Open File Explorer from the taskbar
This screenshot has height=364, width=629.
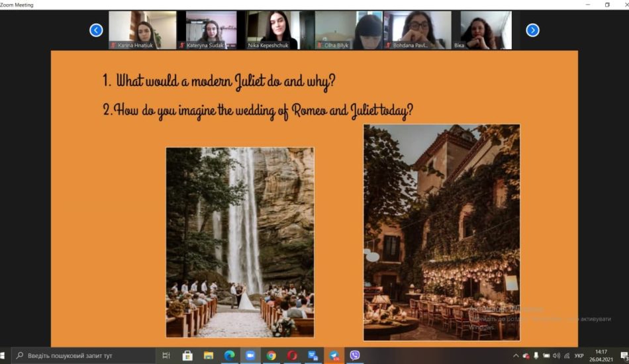point(209,355)
